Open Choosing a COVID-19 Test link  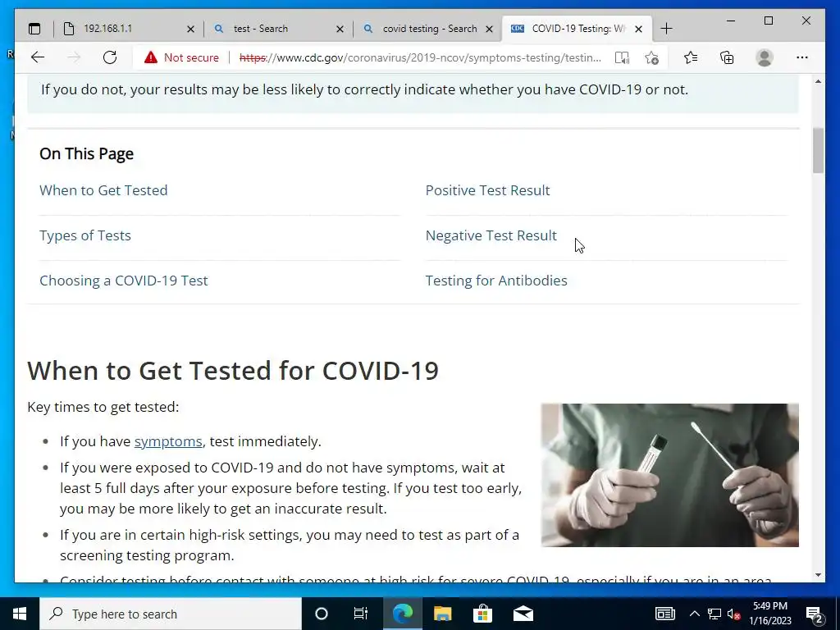[124, 281]
